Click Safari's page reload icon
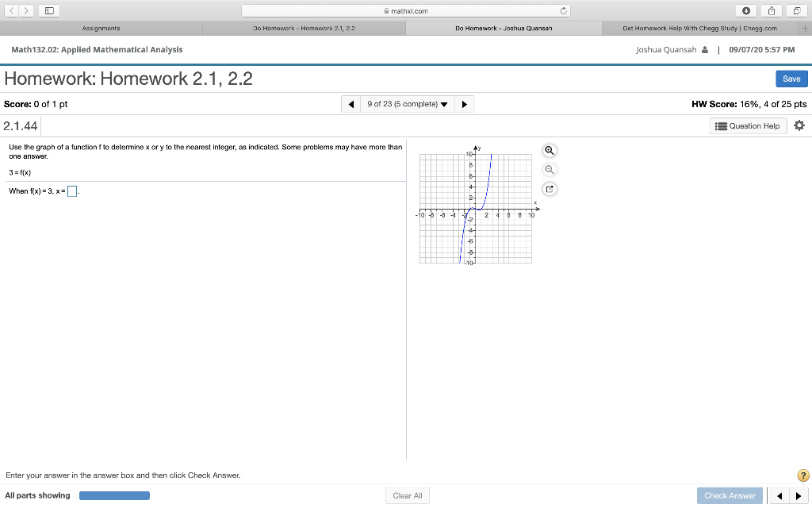 [565, 10]
